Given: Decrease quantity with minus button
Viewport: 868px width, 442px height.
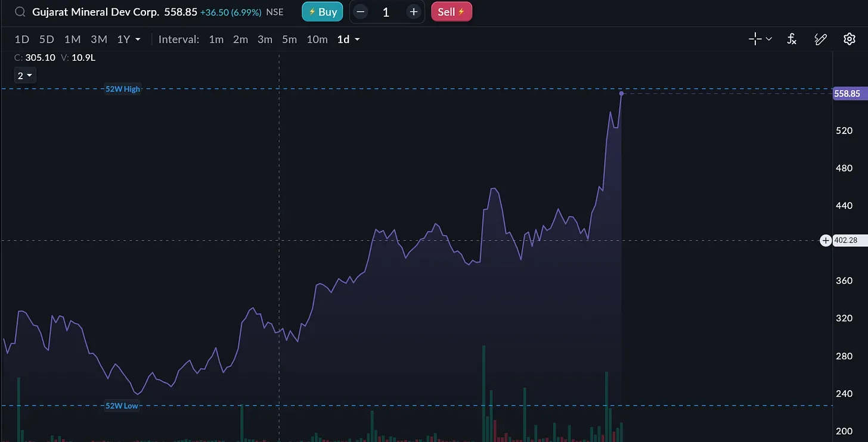Looking at the screenshot, I should pos(360,12).
